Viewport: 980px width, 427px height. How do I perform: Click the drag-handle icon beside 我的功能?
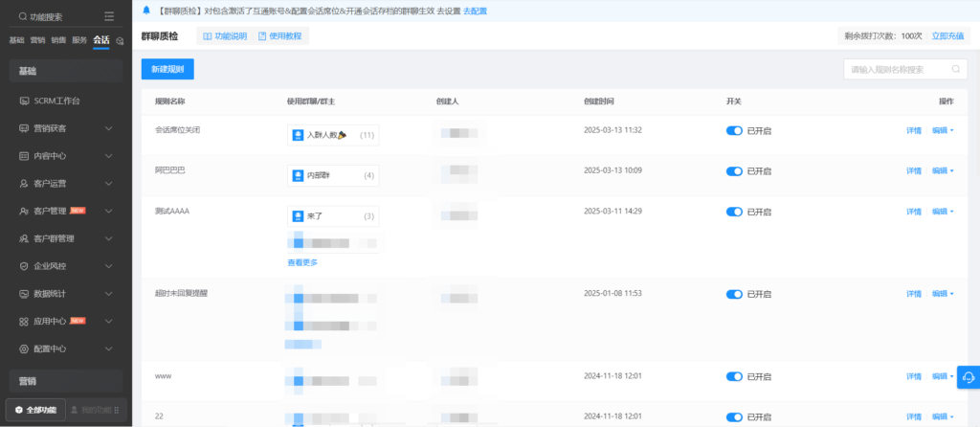pos(117,410)
